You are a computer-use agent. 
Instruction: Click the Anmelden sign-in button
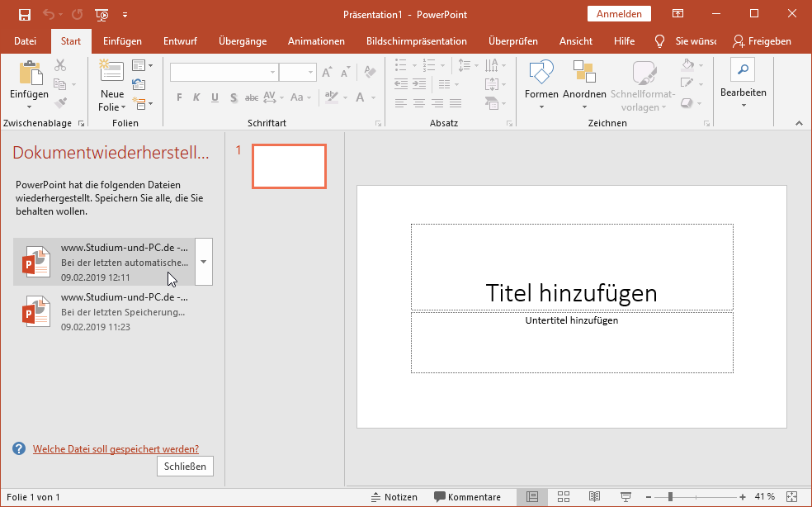619,14
